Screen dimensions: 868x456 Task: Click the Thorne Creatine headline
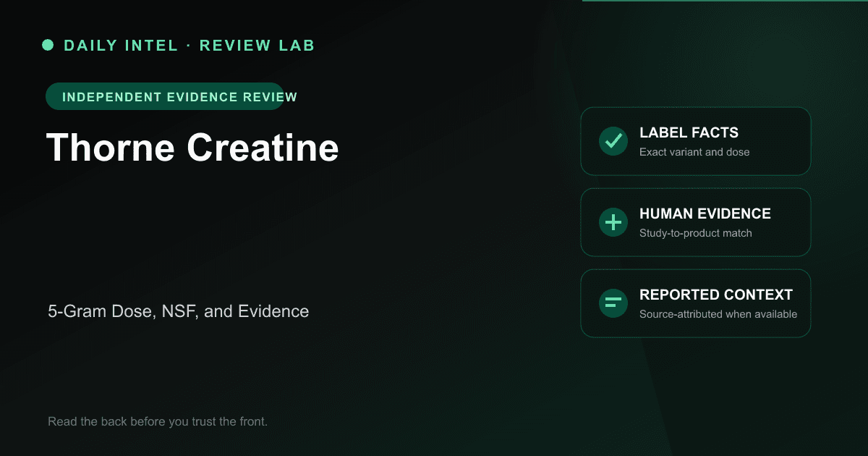pos(192,147)
